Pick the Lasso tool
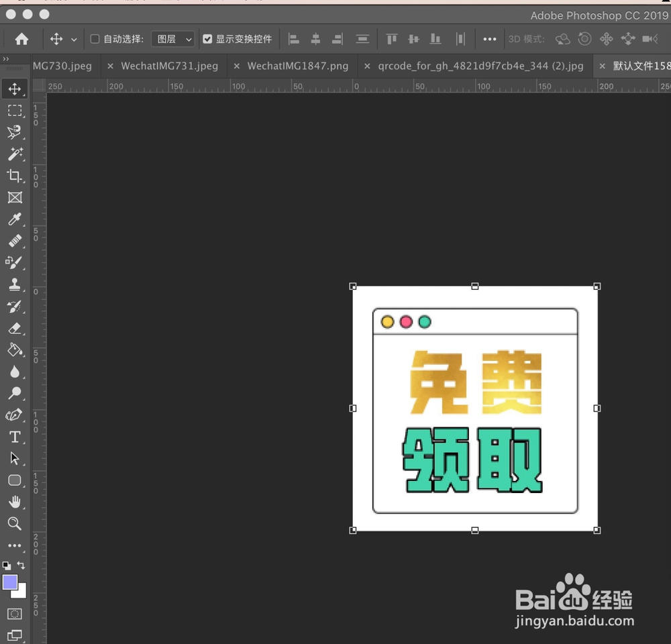The height and width of the screenshot is (644, 671). coord(15,132)
